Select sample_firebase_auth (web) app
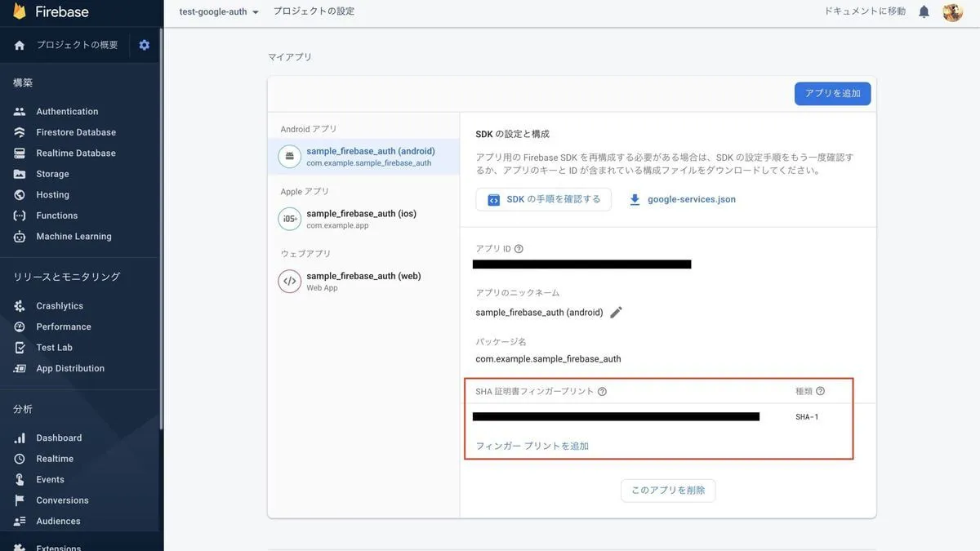980x551 pixels. click(363, 281)
